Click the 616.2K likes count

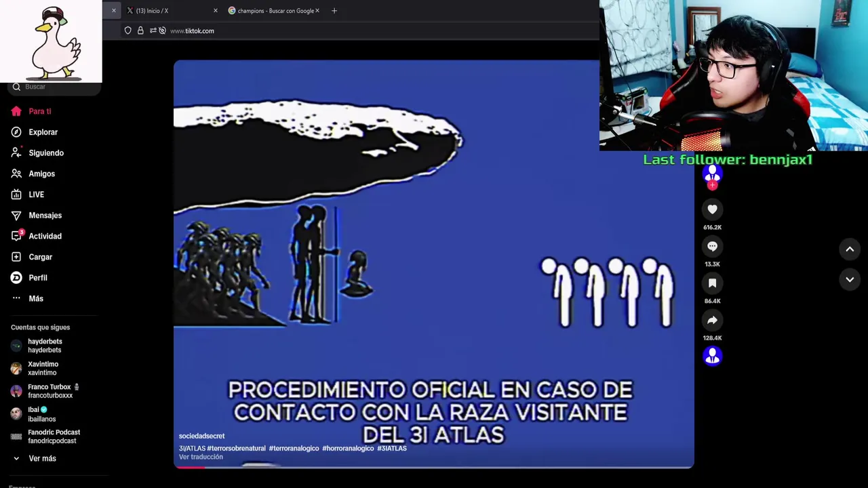pyautogui.click(x=712, y=228)
